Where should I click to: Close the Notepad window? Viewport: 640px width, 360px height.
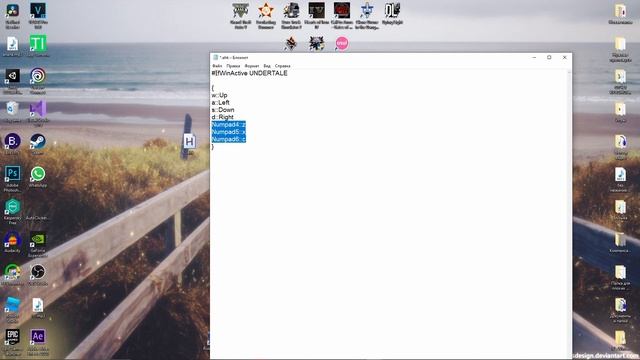point(564,58)
